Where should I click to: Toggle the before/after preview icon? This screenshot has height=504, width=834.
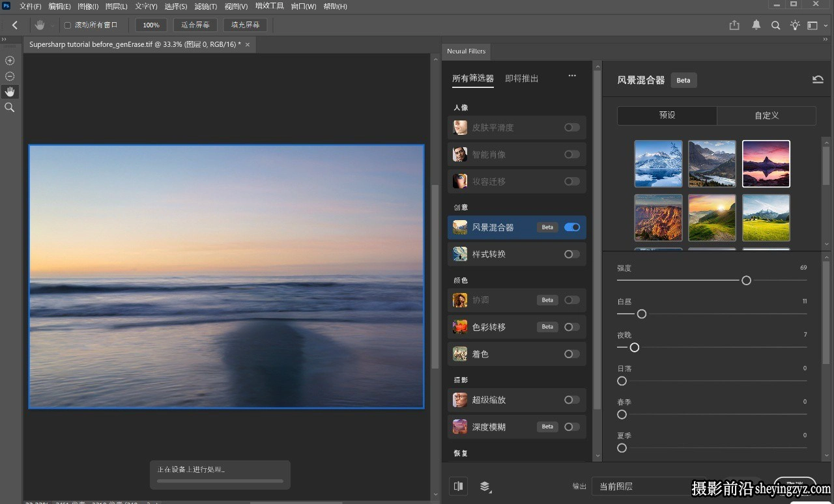pos(459,486)
